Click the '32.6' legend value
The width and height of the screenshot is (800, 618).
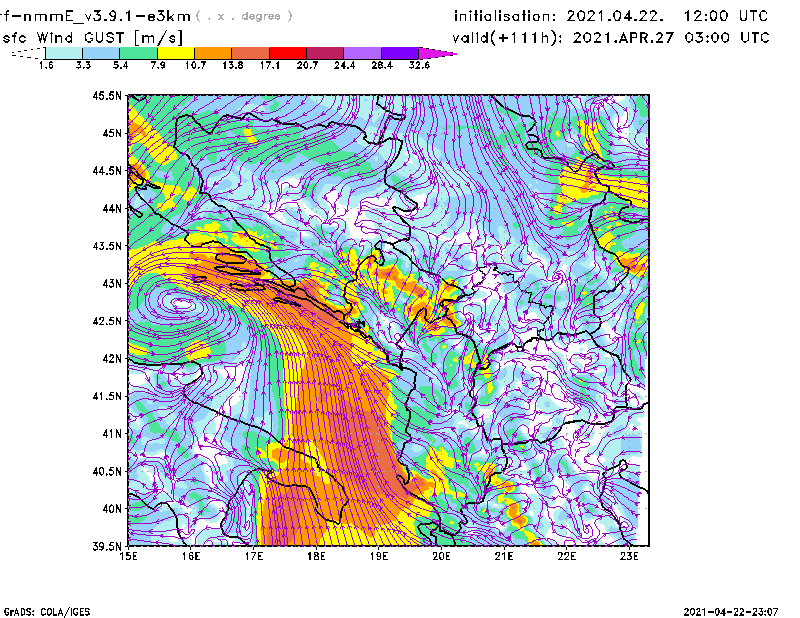coord(419,65)
